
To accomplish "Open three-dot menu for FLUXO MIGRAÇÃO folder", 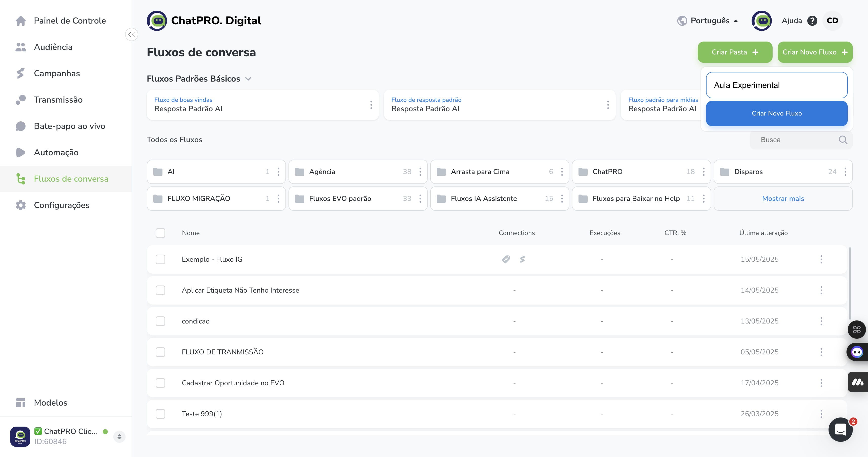I will 278,199.
